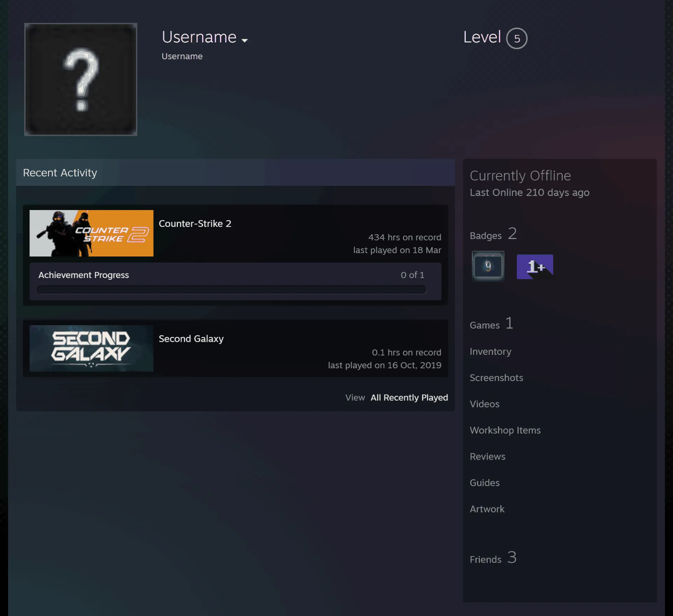Open the Guides page
The height and width of the screenshot is (616, 673).
(x=485, y=483)
